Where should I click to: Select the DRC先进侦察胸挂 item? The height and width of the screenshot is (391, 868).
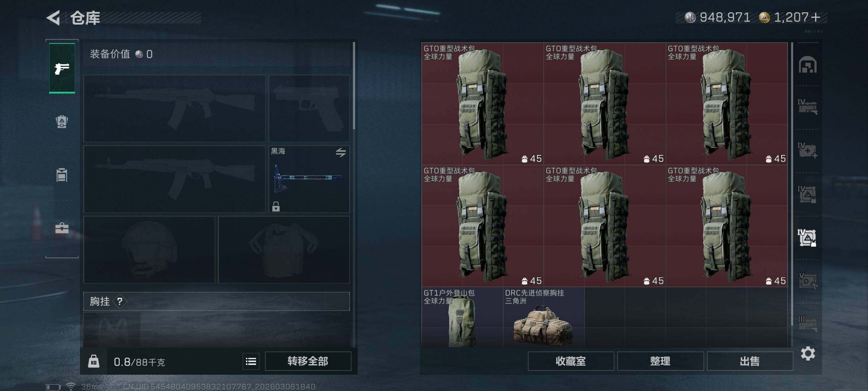pos(543,318)
